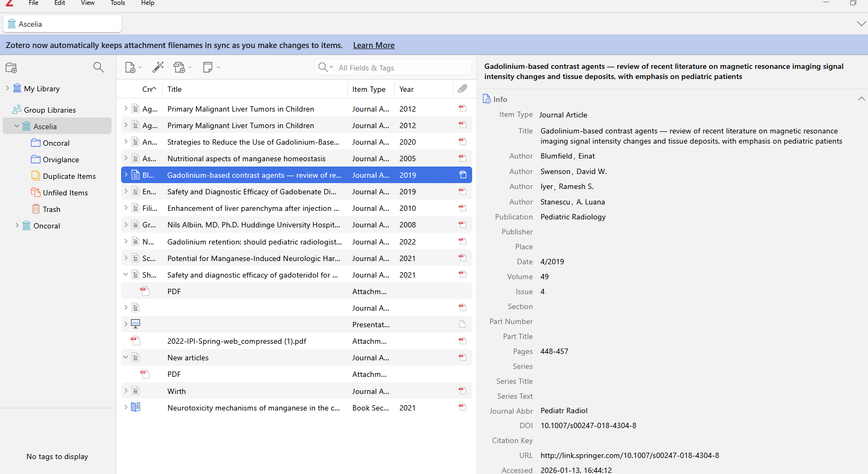Viewport: 868px width, 474px height.
Task: Click the Volume value 49
Action: 545,276
